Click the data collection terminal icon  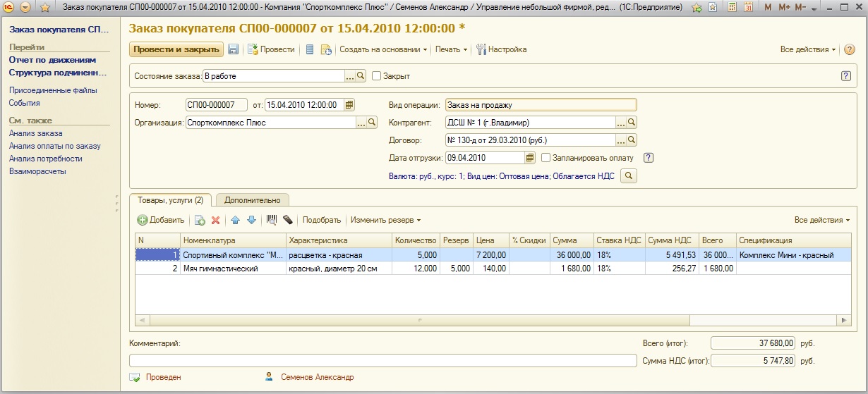pos(288,220)
